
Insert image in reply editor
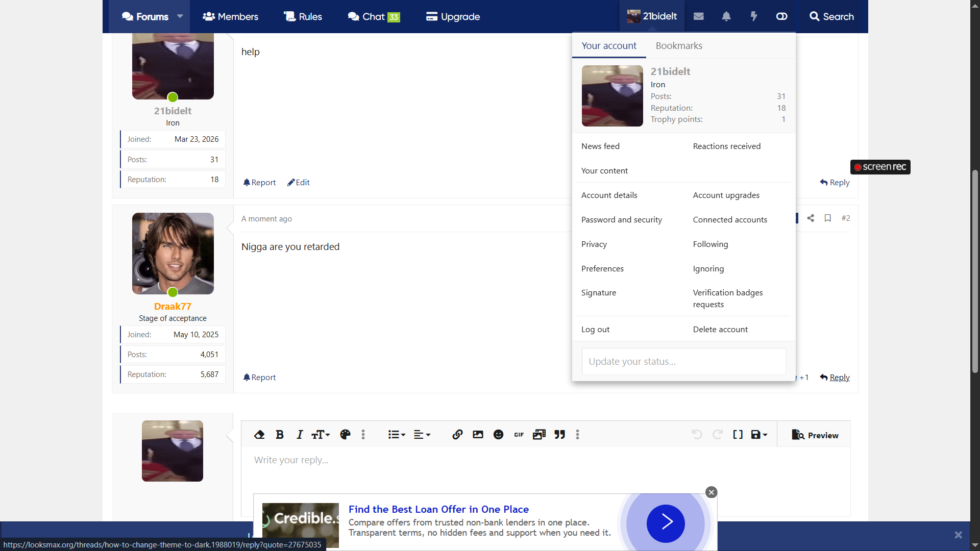pyautogui.click(x=478, y=435)
